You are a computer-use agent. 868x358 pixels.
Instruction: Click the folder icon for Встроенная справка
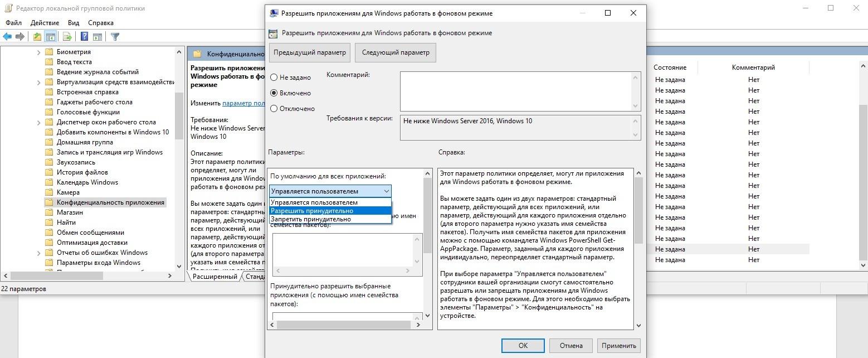pyautogui.click(x=48, y=92)
